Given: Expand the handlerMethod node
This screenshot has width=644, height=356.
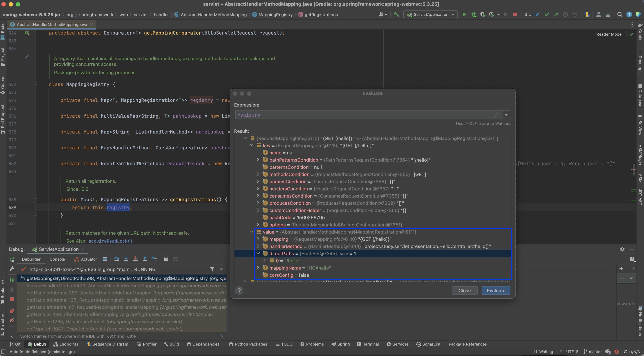Looking at the screenshot, I should [x=258, y=246].
